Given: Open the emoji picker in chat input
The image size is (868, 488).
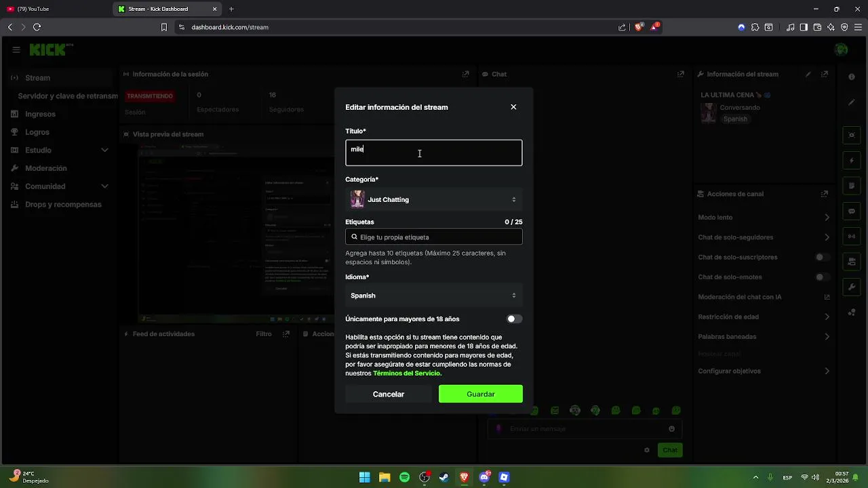Looking at the screenshot, I should tap(672, 429).
